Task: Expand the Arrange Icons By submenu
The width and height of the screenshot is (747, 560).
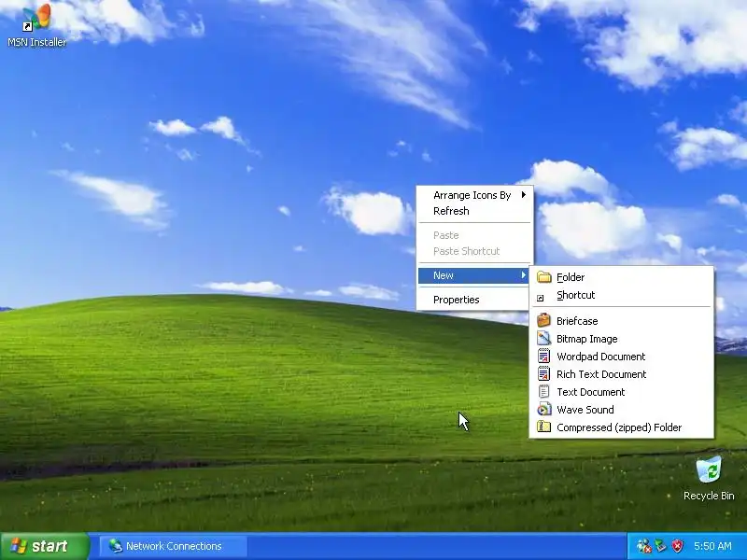Action: [x=475, y=195]
